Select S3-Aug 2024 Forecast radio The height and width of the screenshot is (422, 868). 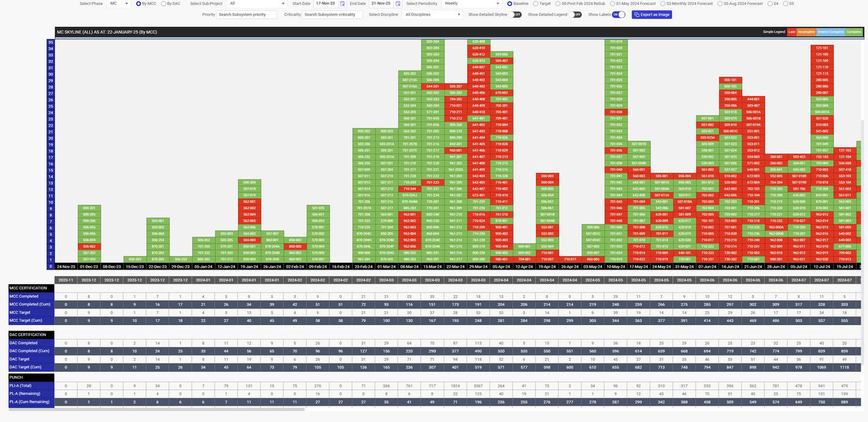[x=720, y=3]
